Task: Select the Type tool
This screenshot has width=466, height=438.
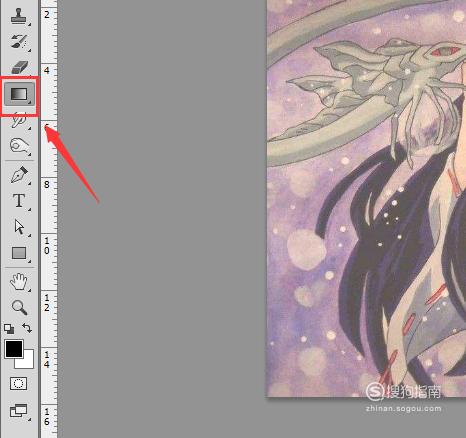Action: coord(19,201)
